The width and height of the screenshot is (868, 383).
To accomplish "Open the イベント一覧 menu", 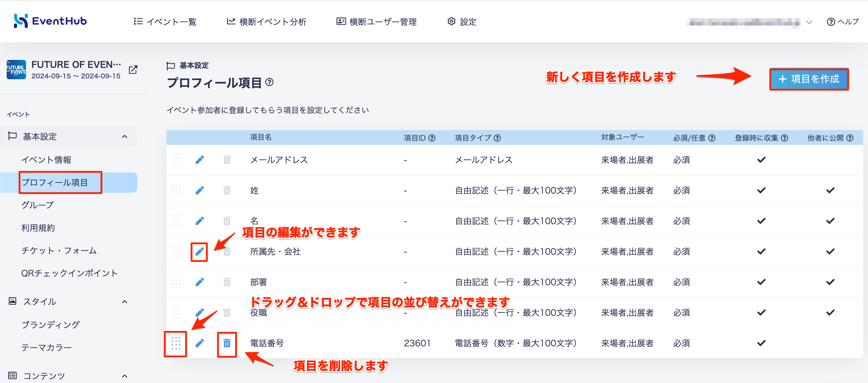I will pyautogui.click(x=165, y=22).
